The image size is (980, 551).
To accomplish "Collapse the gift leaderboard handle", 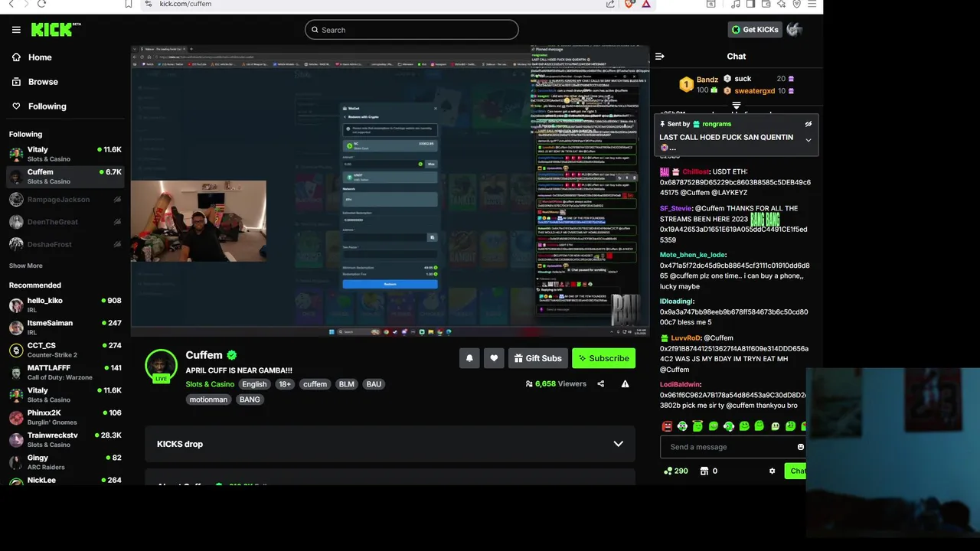I will (737, 106).
